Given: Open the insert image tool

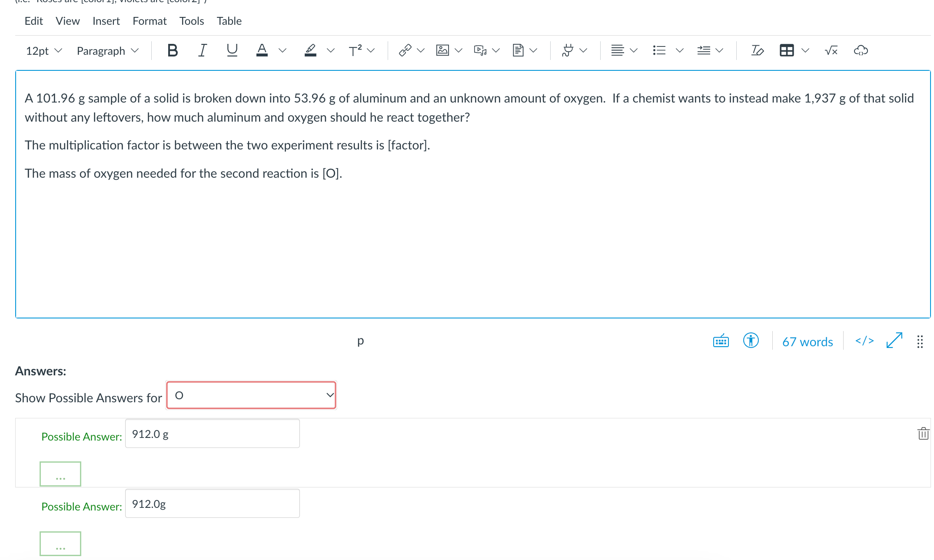Looking at the screenshot, I should pos(442,50).
